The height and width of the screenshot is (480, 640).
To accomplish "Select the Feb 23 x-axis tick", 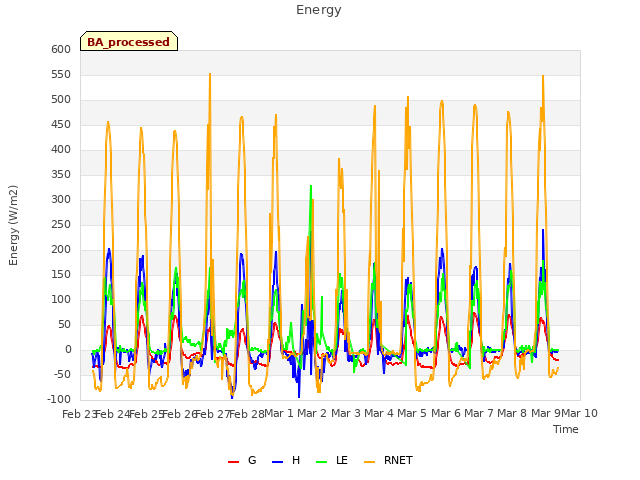I will tap(80, 414).
